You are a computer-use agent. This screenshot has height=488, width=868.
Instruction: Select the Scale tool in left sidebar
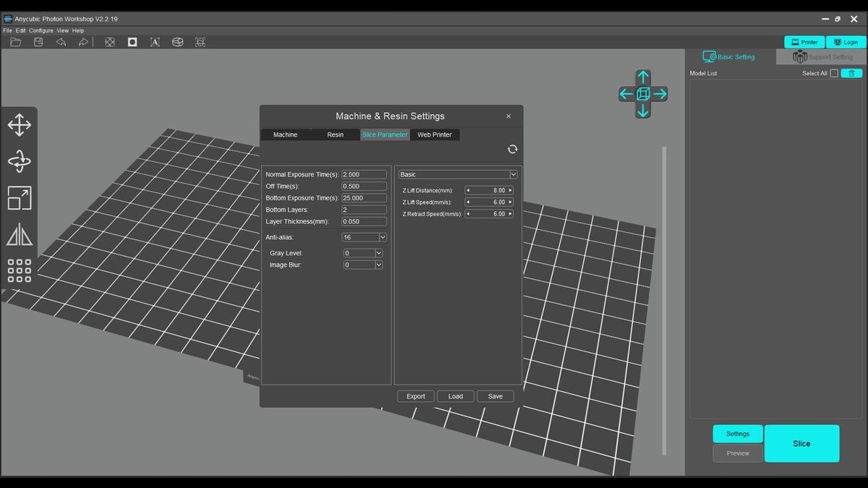click(x=19, y=198)
